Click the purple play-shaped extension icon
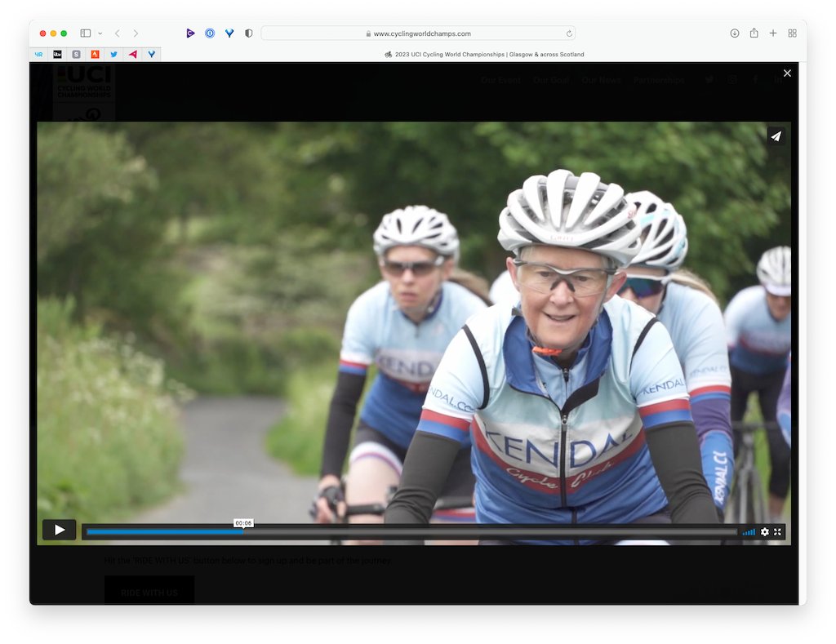Screen dimensions: 836x644 (190, 33)
